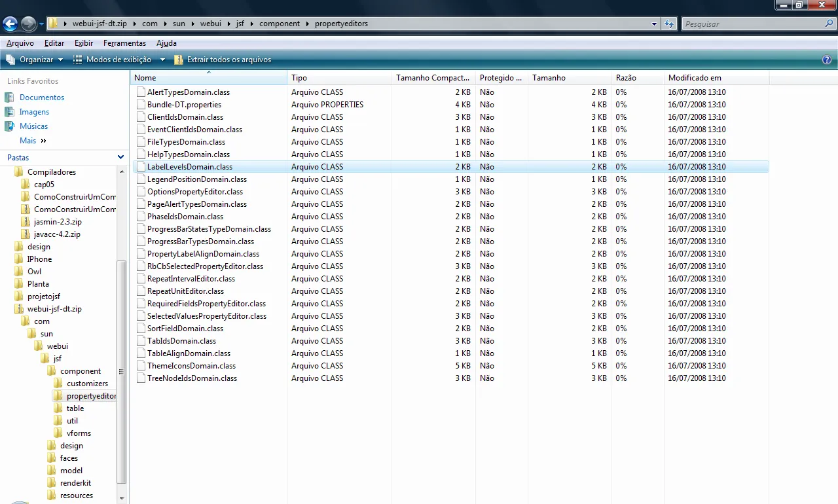Click the Back navigation arrow button
The image size is (838, 504).
click(10, 24)
